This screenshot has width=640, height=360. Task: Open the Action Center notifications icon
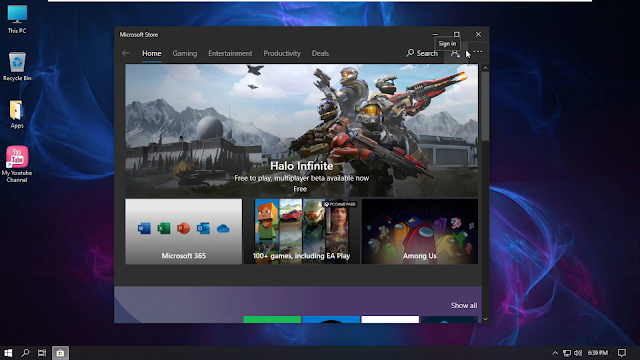(x=622, y=353)
